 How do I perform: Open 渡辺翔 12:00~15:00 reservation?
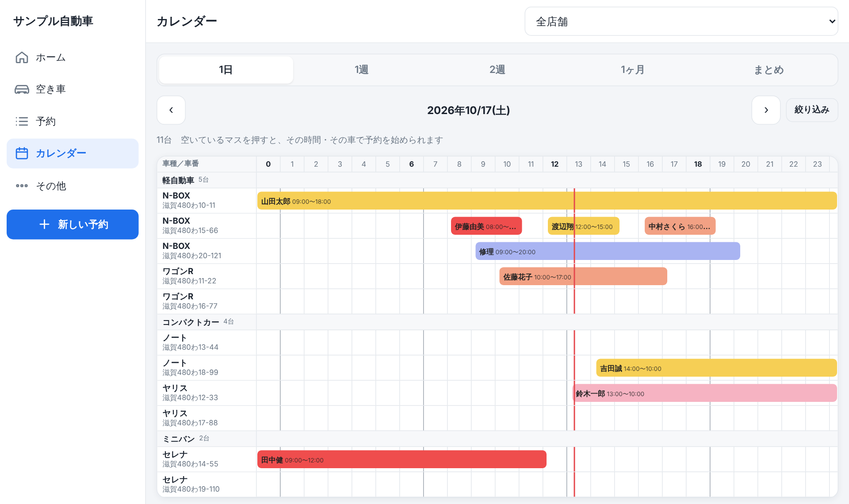pos(584,226)
